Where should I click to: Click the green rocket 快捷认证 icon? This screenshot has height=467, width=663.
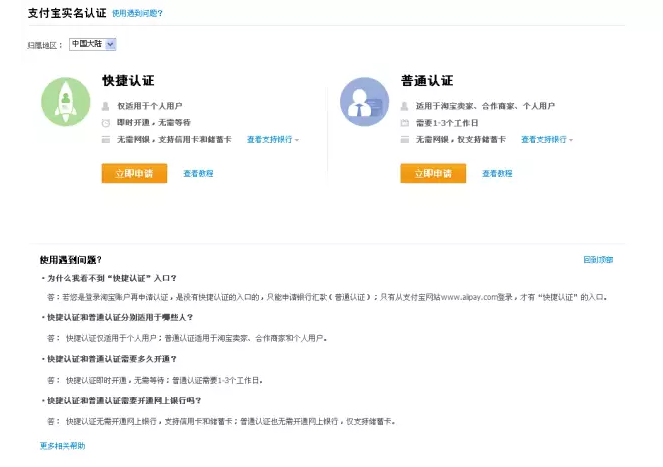tap(66, 101)
